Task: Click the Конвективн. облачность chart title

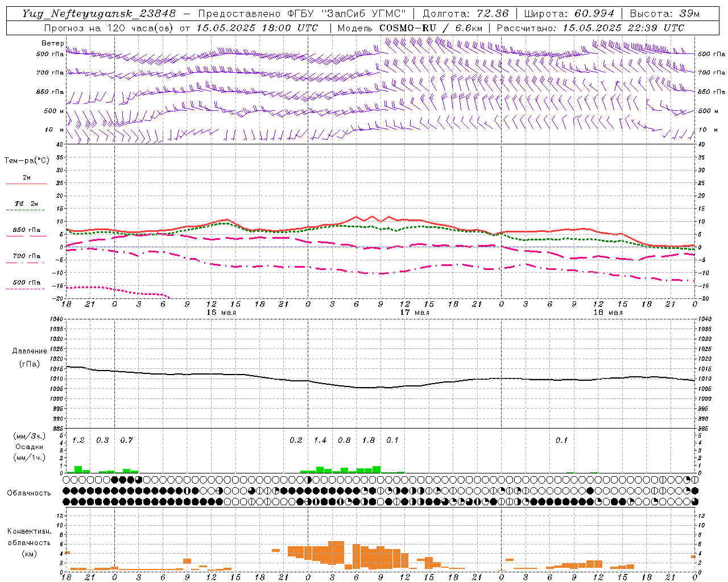Action: (29, 537)
